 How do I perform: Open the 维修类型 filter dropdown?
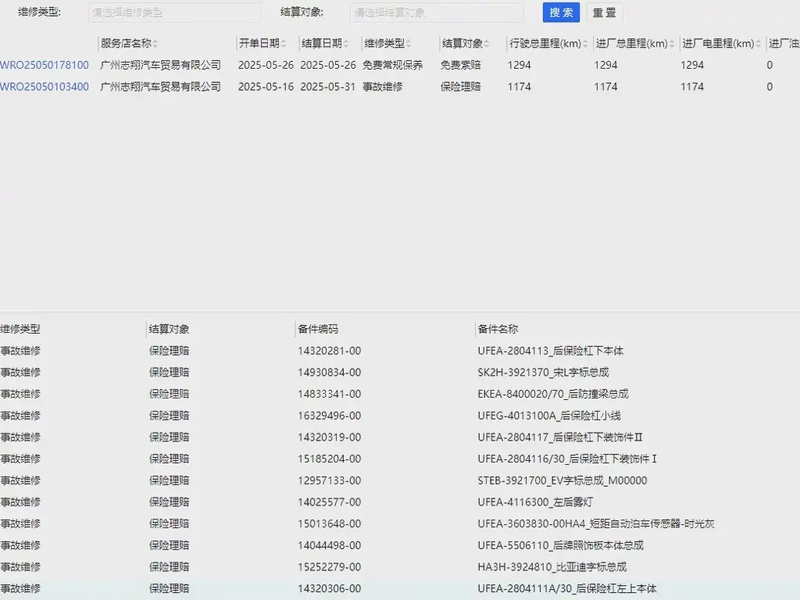coord(174,13)
